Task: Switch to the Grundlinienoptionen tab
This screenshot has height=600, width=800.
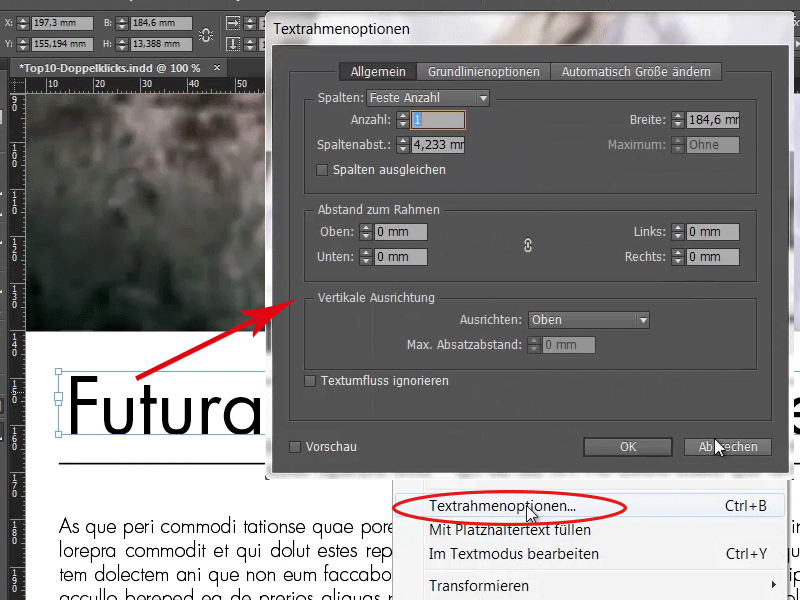Action: pyautogui.click(x=484, y=71)
